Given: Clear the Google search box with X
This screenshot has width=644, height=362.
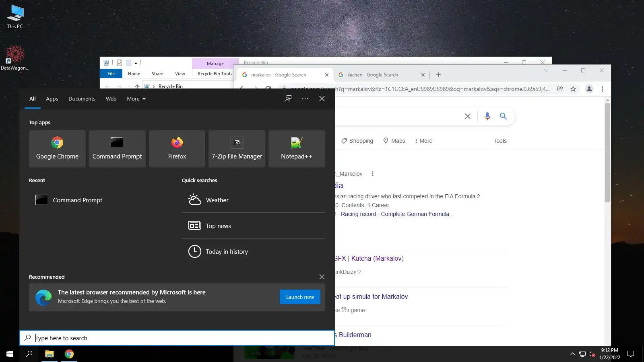Looking at the screenshot, I should [x=467, y=116].
